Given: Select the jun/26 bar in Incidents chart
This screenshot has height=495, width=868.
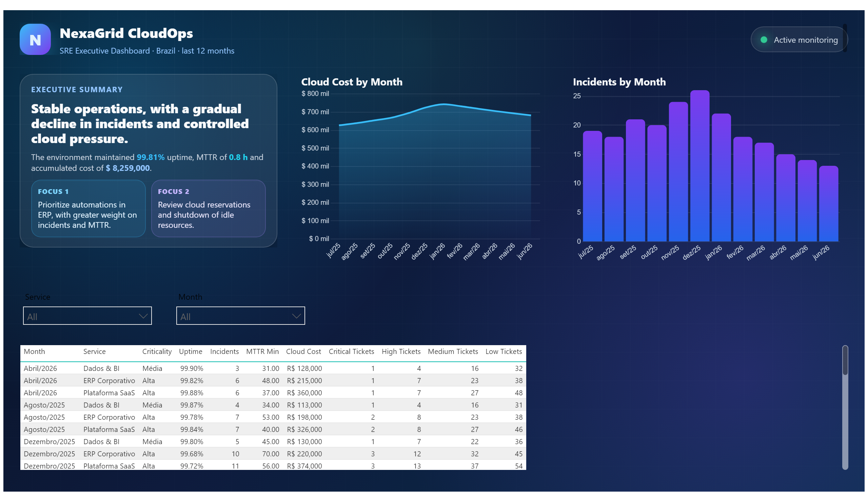Looking at the screenshot, I should pos(828,204).
